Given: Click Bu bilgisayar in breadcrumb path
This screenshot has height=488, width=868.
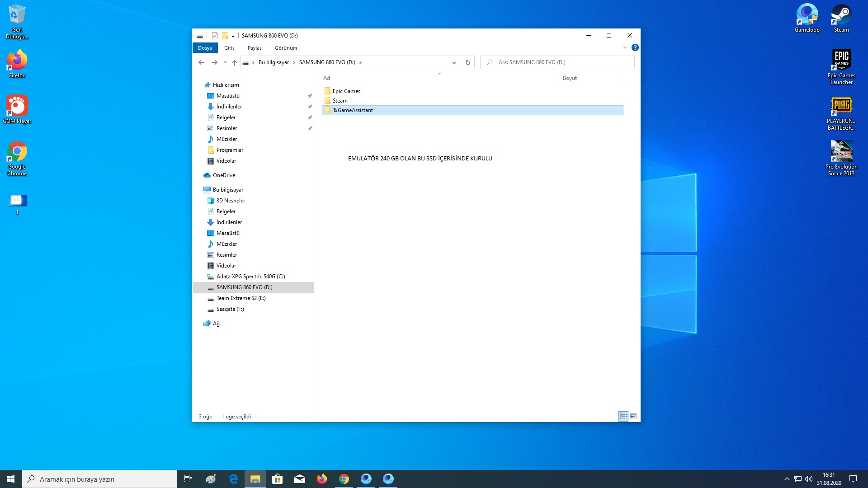Looking at the screenshot, I should coord(274,62).
